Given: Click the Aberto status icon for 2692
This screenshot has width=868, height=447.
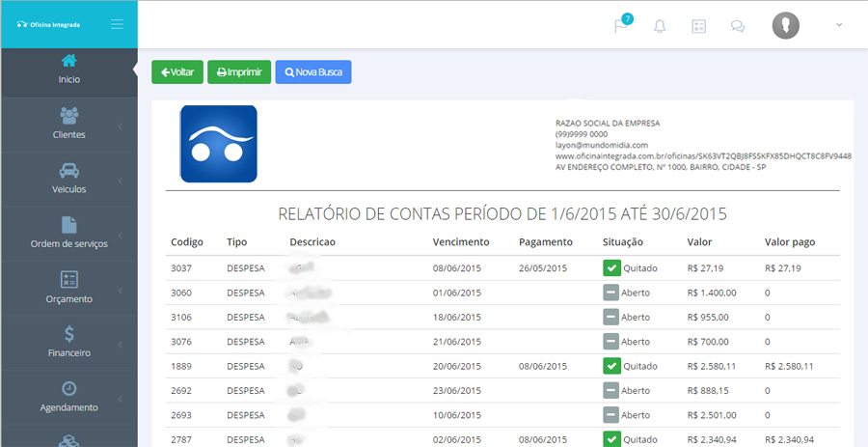Looking at the screenshot, I should pos(610,390).
